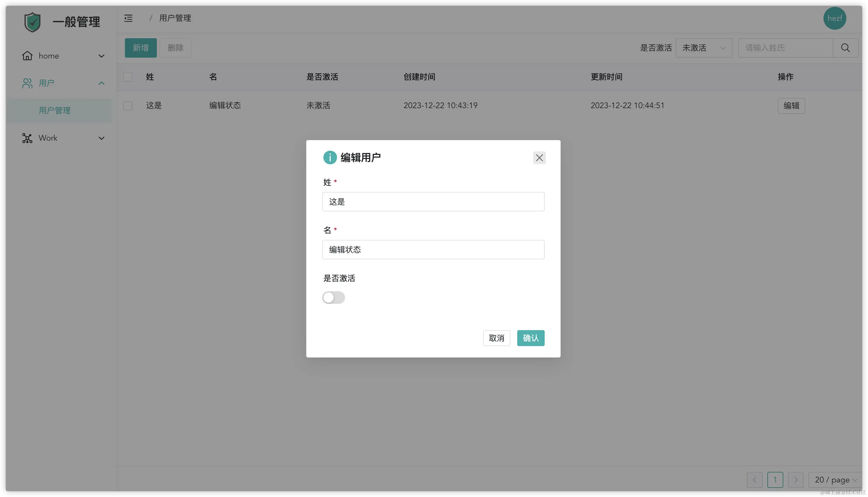
Task: Open the 未激活 filter dropdown
Action: (704, 48)
